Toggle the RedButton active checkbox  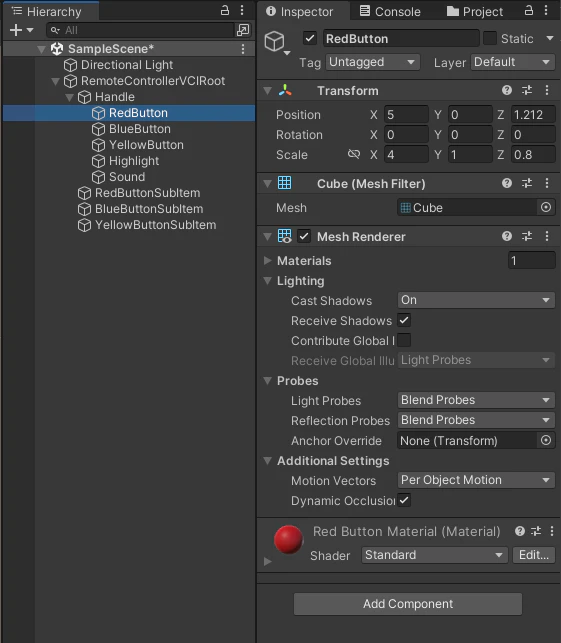(310, 39)
